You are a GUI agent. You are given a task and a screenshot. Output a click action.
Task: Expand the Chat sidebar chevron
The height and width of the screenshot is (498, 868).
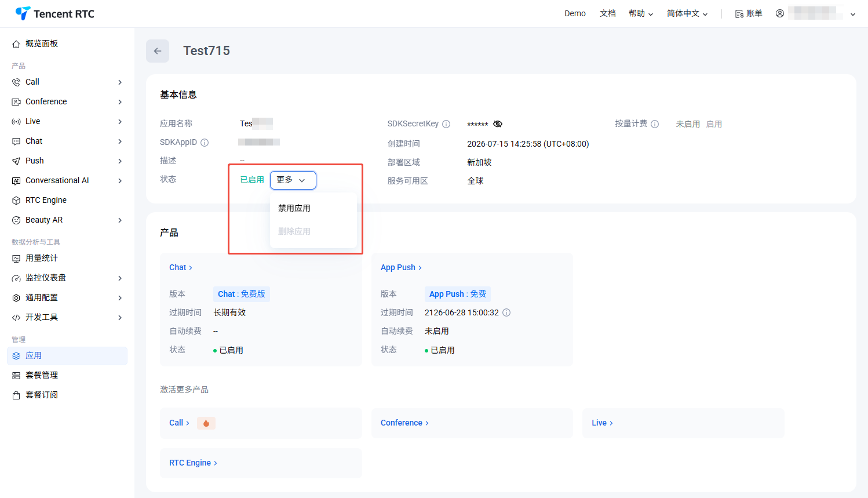pyautogui.click(x=120, y=141)
